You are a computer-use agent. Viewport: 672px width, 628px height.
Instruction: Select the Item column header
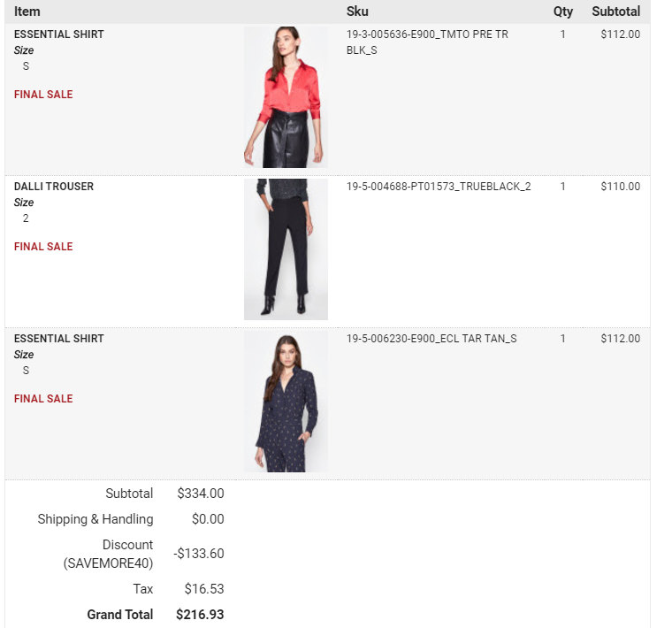(27, 11)
